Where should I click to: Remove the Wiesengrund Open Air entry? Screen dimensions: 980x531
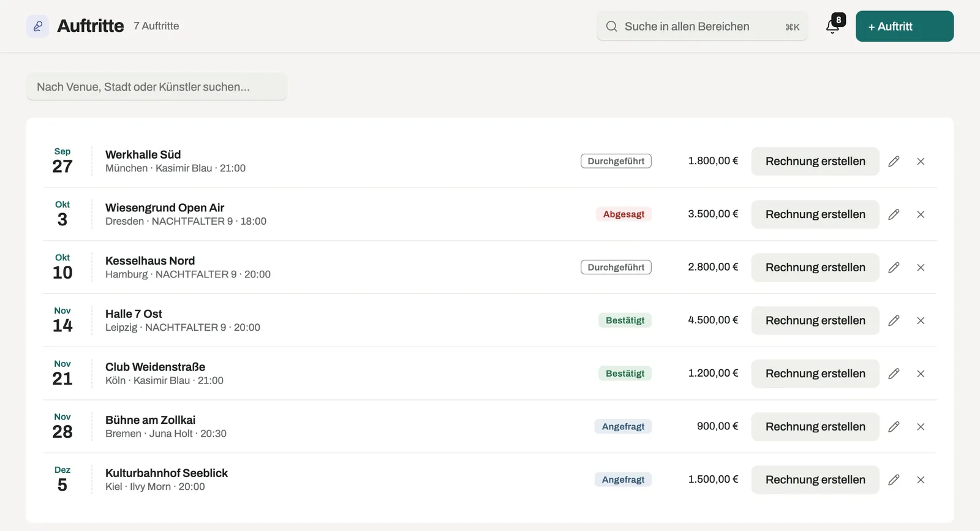[921, 214]
